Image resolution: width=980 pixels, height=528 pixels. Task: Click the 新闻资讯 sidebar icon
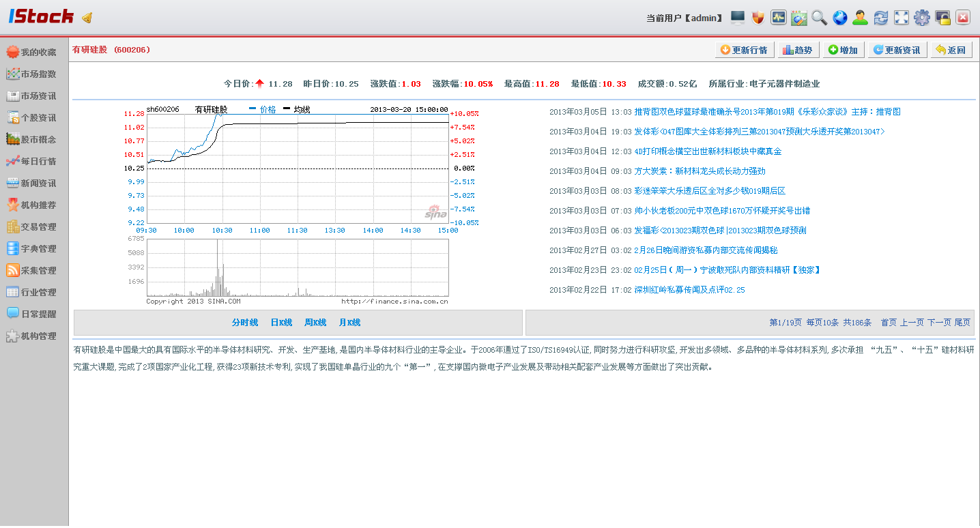12,183
